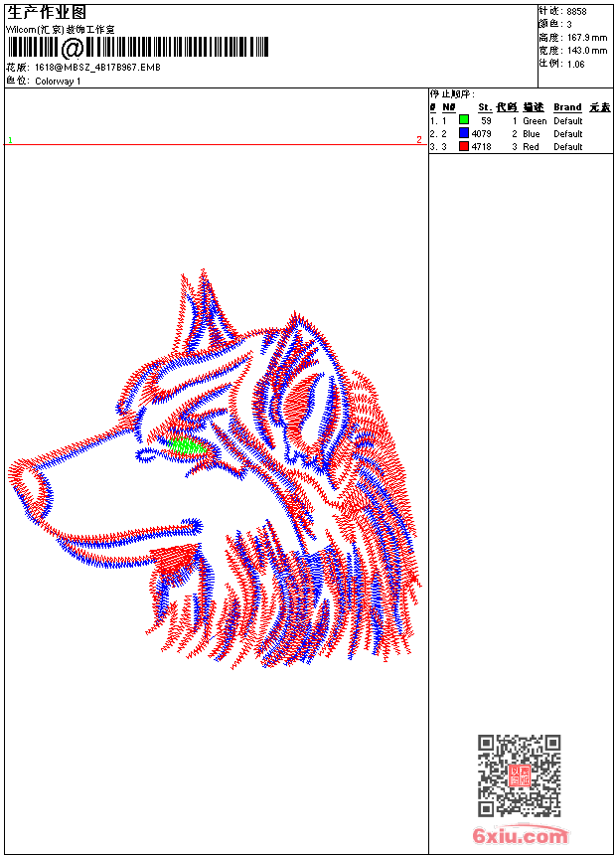The width and height of the screenshot is (616, 855).
Task: Click the barcode under the studio name
Action: [x=137, y=48]
